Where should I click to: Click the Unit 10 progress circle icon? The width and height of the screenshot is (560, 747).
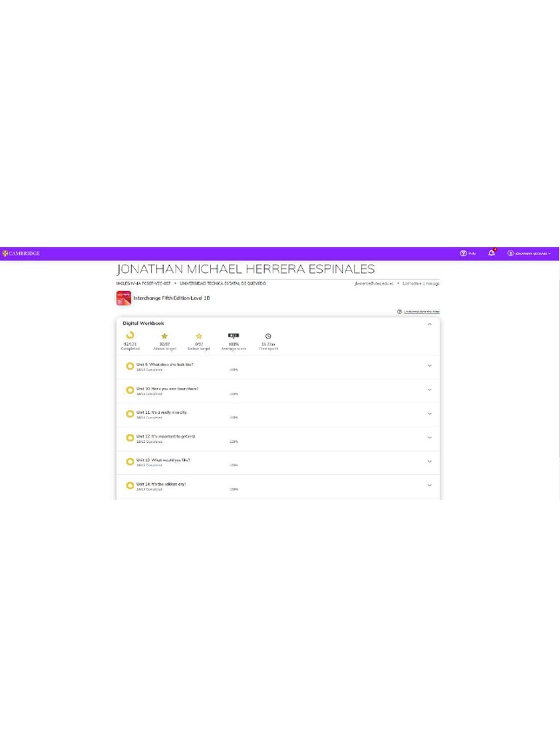130,390
